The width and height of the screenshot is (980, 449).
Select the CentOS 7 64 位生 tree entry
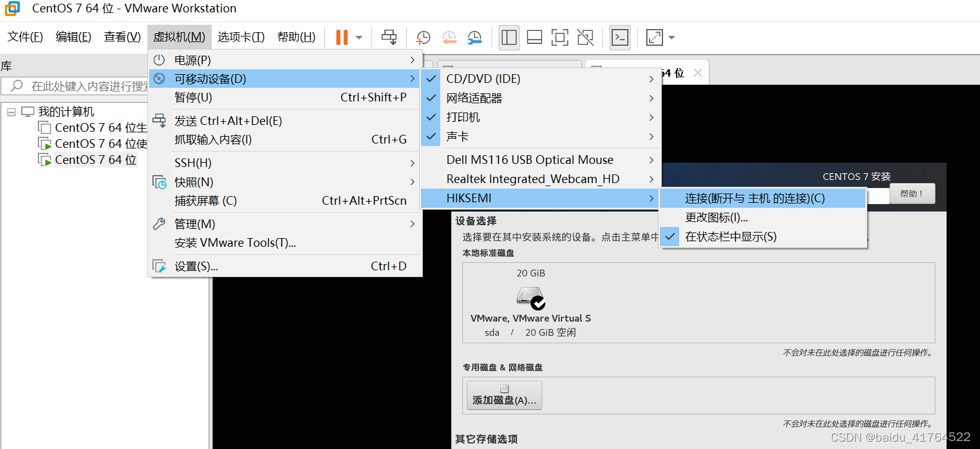[x=100, y=127]
